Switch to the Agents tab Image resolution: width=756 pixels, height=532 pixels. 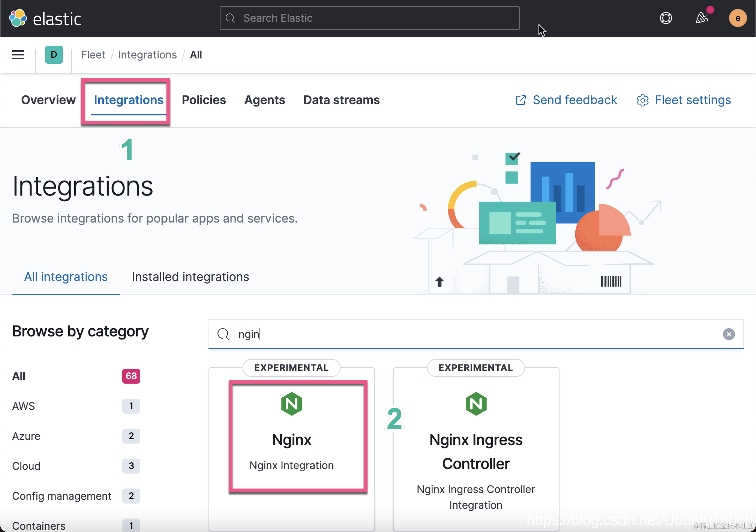coord(264,100)
